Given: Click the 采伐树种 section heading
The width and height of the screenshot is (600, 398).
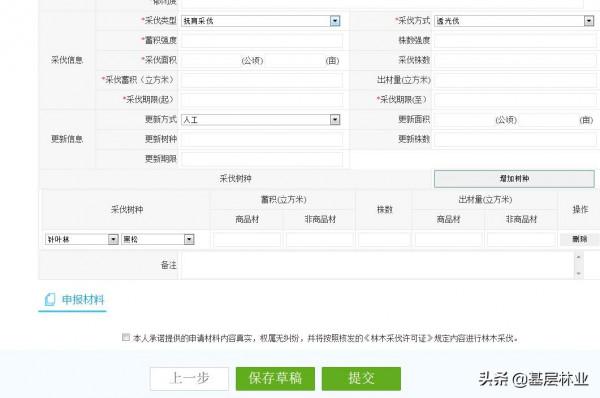Looking at the screenshot, I should click(x=235, y=179).
